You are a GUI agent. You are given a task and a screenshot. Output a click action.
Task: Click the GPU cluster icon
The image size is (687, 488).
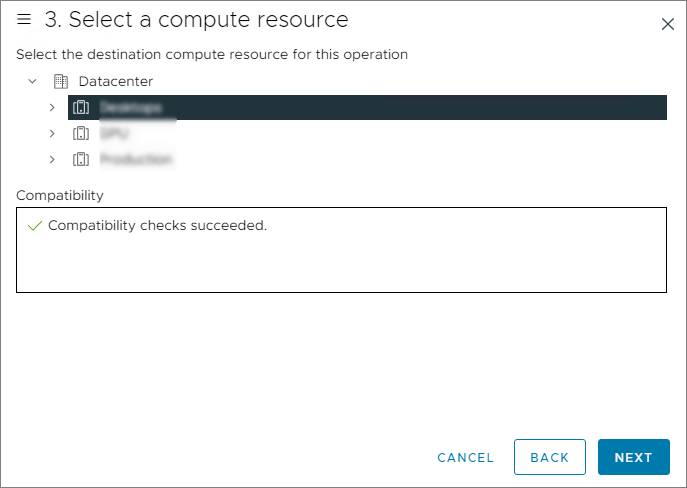pos(81,133)
